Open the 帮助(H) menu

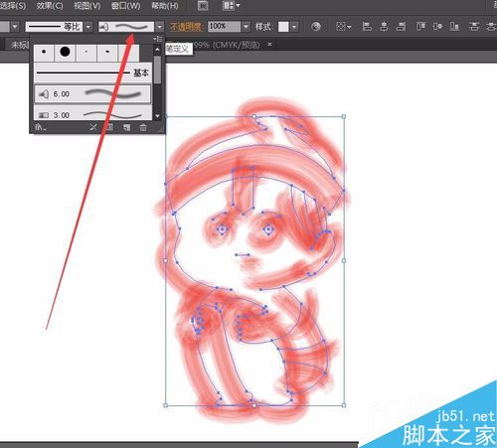click(x=165, y=6)
